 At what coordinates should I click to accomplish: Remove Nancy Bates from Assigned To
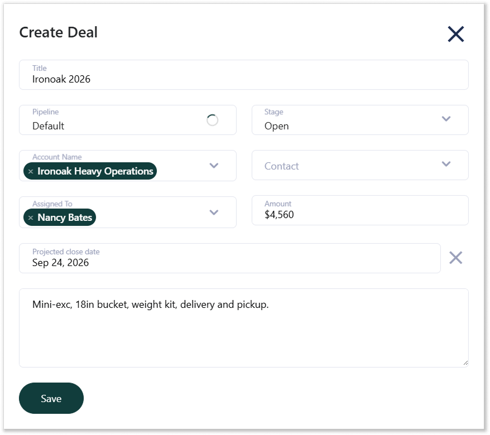[31, 218]
